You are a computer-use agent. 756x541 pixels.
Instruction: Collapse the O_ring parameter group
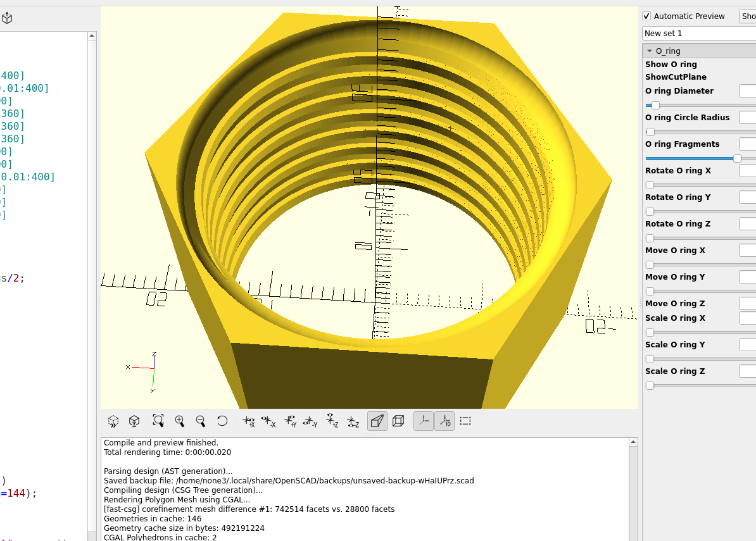pyautogui.click(x=651, y=50)
